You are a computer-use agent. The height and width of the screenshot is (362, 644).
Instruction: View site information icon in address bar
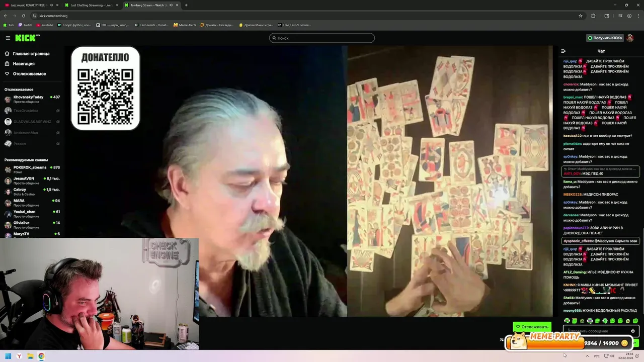34,16
